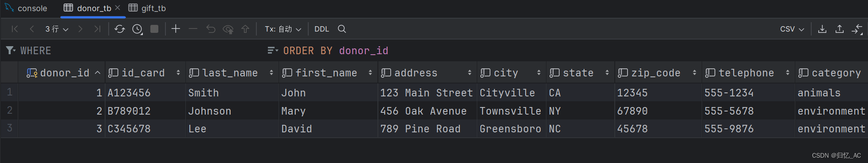The height and width of the screenshot is (163, 868).
Task: Open the CSV export format dropdown
Action: tap(792, 29)
